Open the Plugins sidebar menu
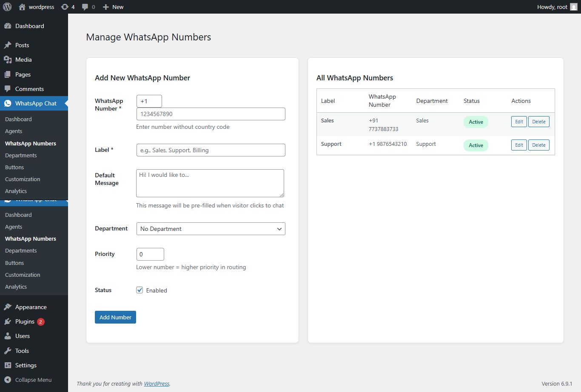 click(x=25, y=321)
